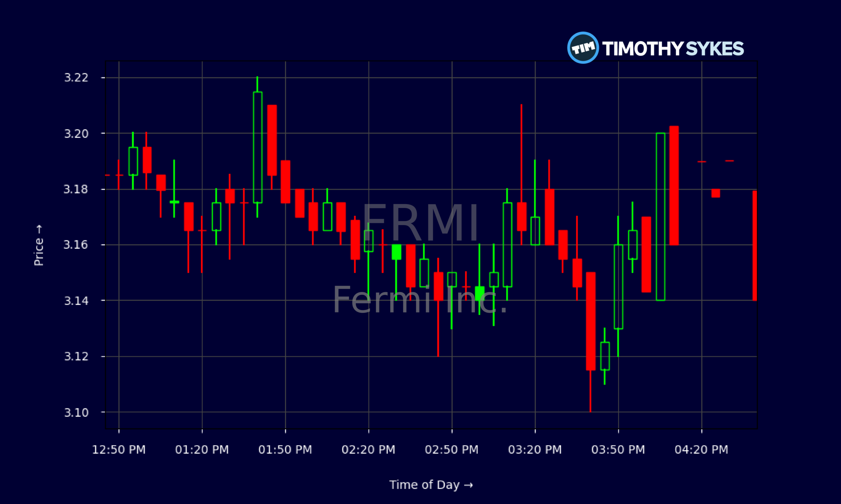Select the red candle with wick up to 3.21
This screenshot has width=841, height=504.
[x=521, y=174]
